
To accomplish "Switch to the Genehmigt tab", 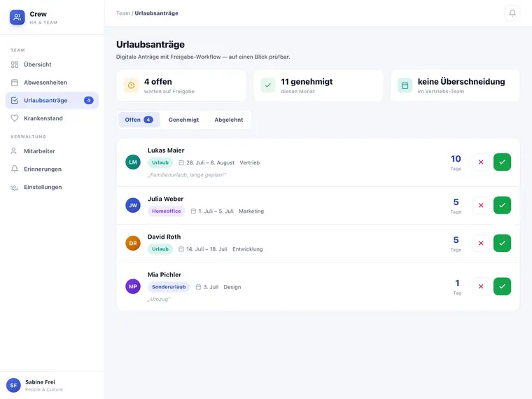I will 183,120.
